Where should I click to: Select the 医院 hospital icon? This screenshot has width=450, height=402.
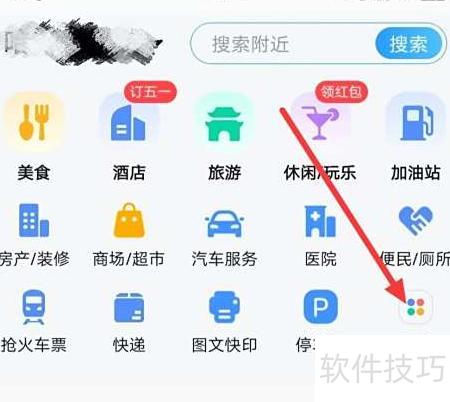coord(320,221)
